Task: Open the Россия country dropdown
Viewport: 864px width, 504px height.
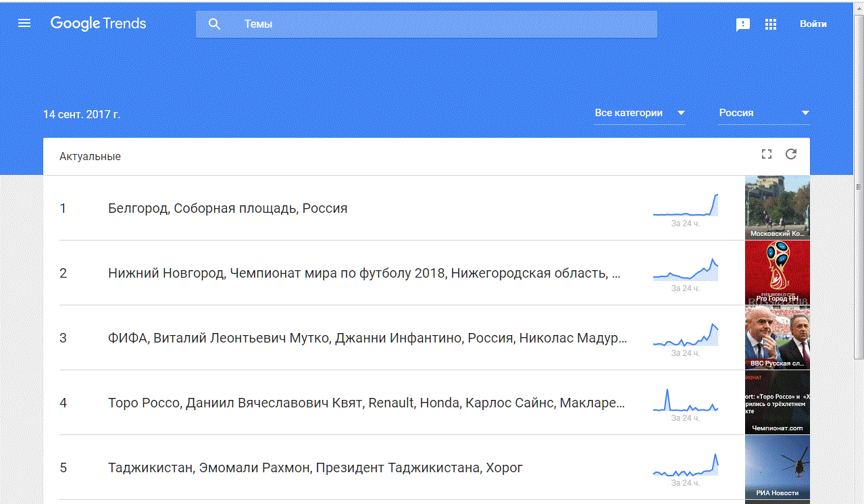Action: click(764, 113)
